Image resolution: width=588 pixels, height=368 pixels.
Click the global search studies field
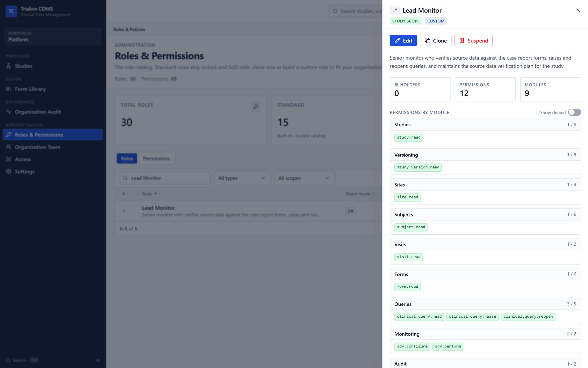(356, 11)
